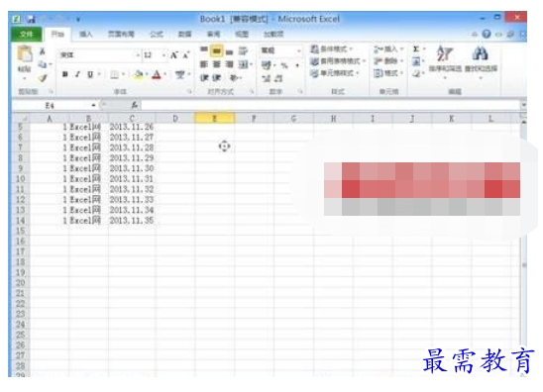Increase decimal places

coord(266,78)
